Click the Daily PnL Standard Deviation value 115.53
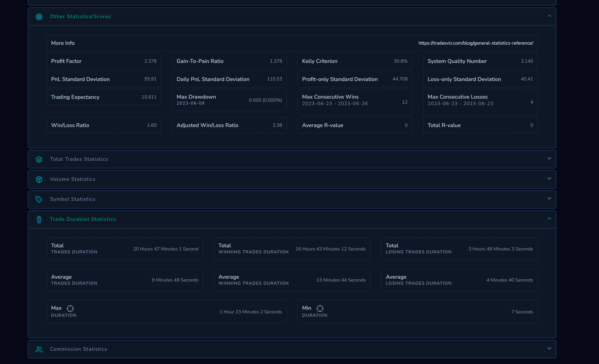The width and height of the screenshot is (599, 364). (274, 79)
